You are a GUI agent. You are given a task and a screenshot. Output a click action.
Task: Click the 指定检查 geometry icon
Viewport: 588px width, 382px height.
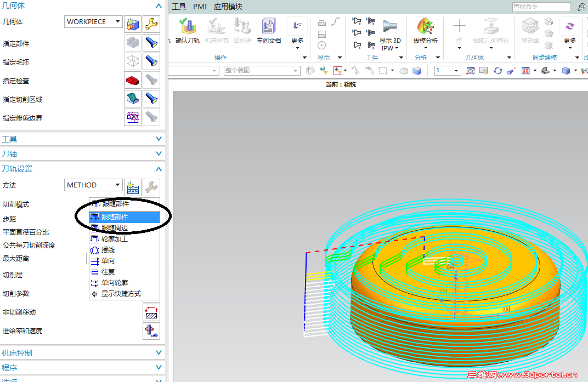click(133, 80)
